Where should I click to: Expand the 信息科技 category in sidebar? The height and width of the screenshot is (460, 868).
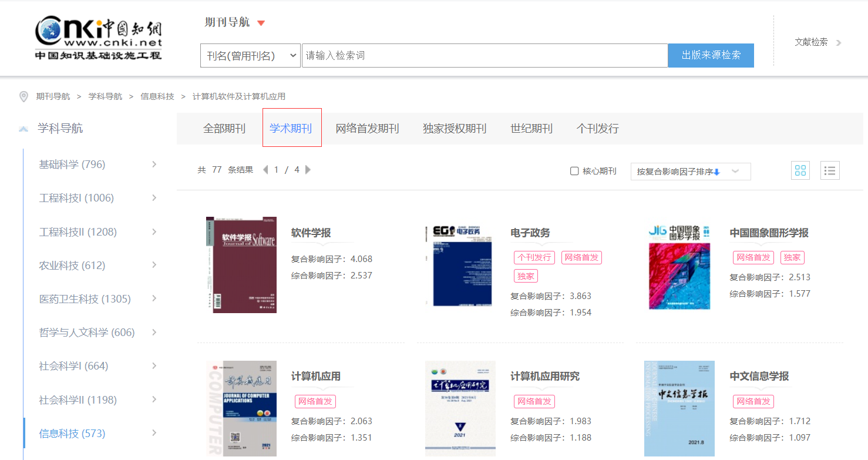click(x=154, y=433)
